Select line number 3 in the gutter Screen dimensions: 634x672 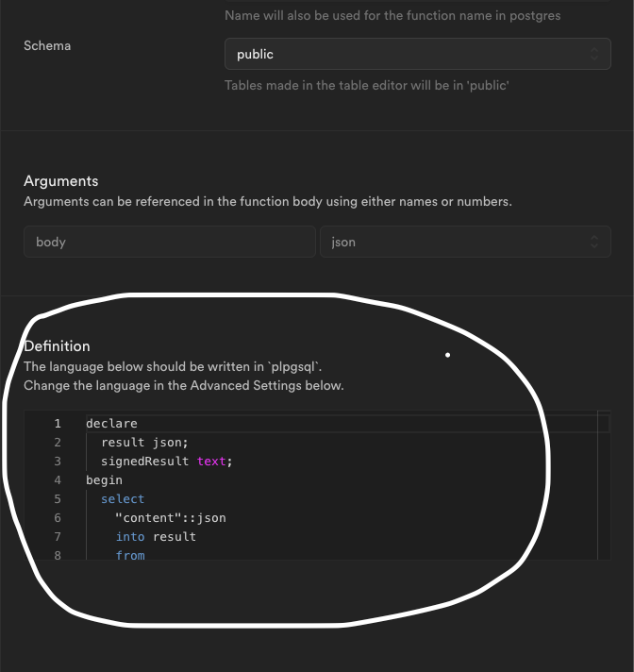tap(58, 462)
